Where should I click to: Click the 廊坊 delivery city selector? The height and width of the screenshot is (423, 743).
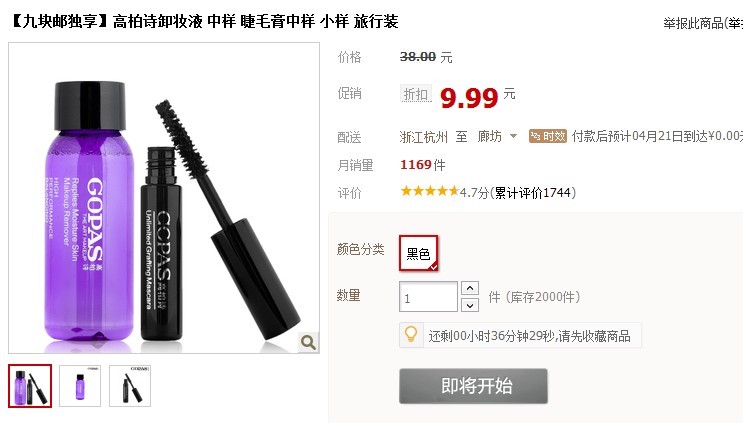click(x=497, y=136)
